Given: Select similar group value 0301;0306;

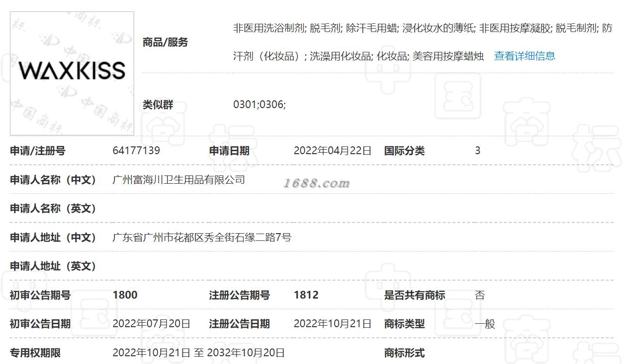Looking at the screenshot, I should [x=260, y=104].
